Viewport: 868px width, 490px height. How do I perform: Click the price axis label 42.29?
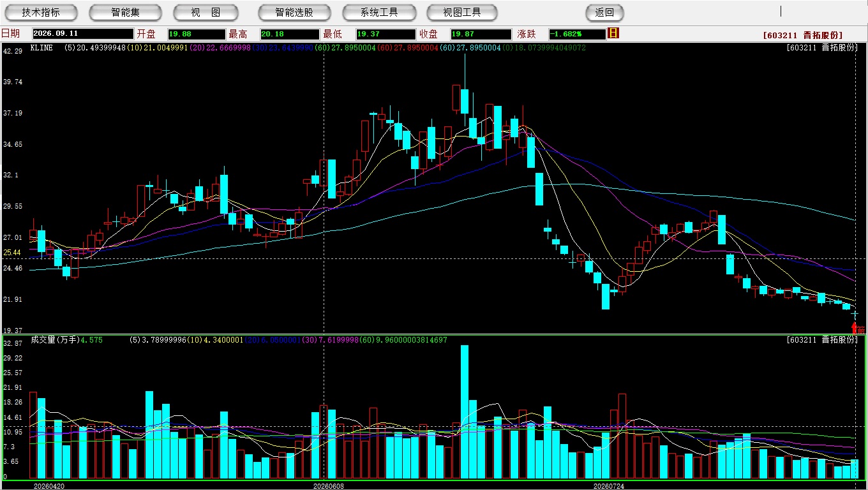coord(13,51)
